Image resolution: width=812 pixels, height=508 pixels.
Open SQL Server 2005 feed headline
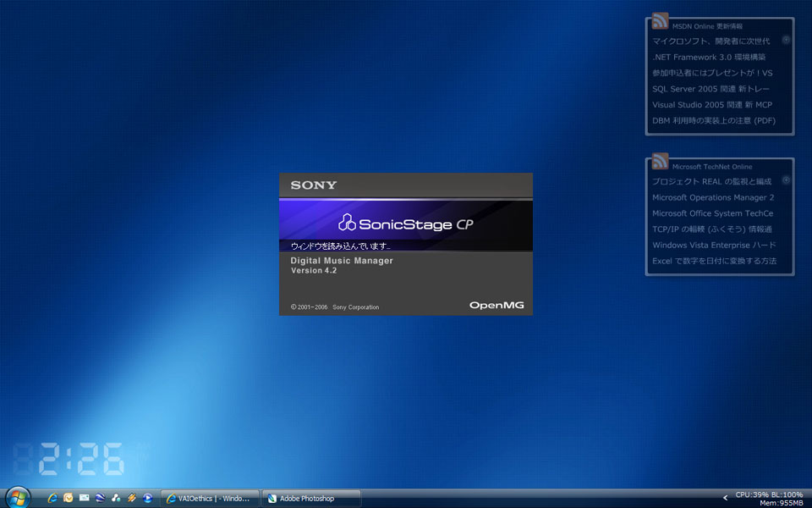(x=711, y=88)
